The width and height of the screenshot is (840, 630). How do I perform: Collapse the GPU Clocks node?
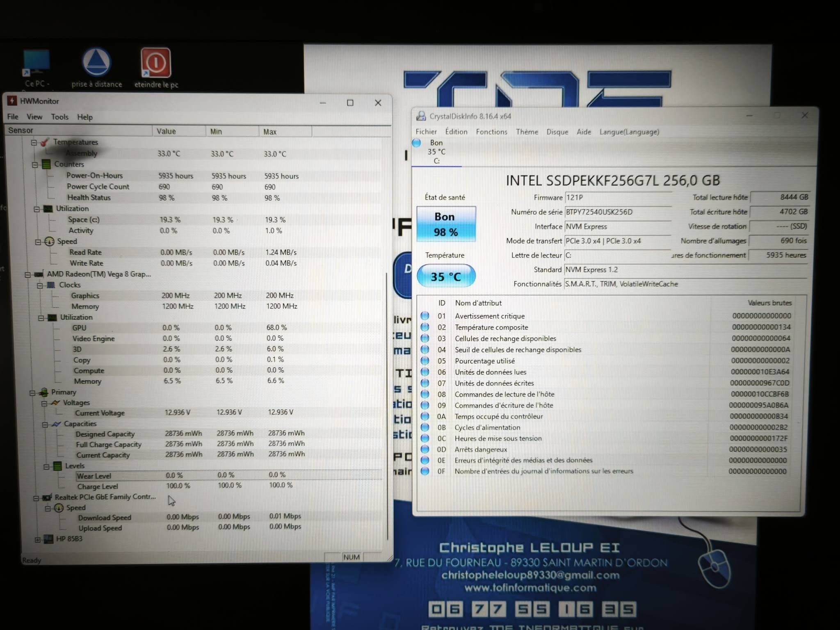(40, 285)
